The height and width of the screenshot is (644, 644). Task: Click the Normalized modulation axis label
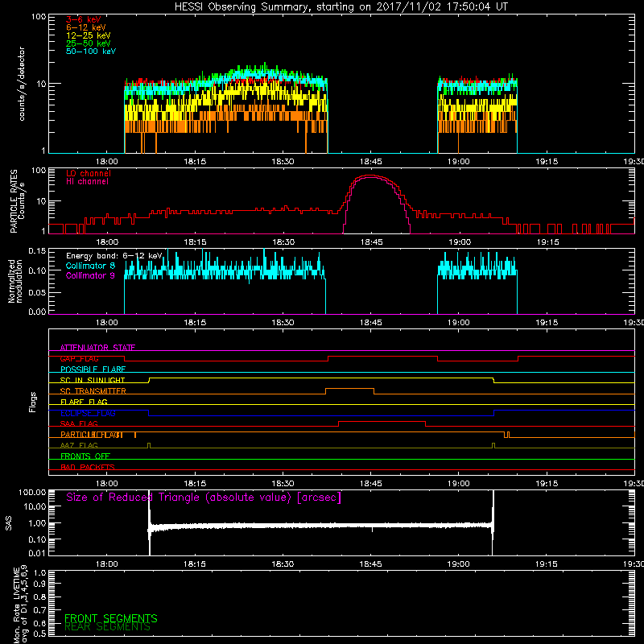point(15,281)
